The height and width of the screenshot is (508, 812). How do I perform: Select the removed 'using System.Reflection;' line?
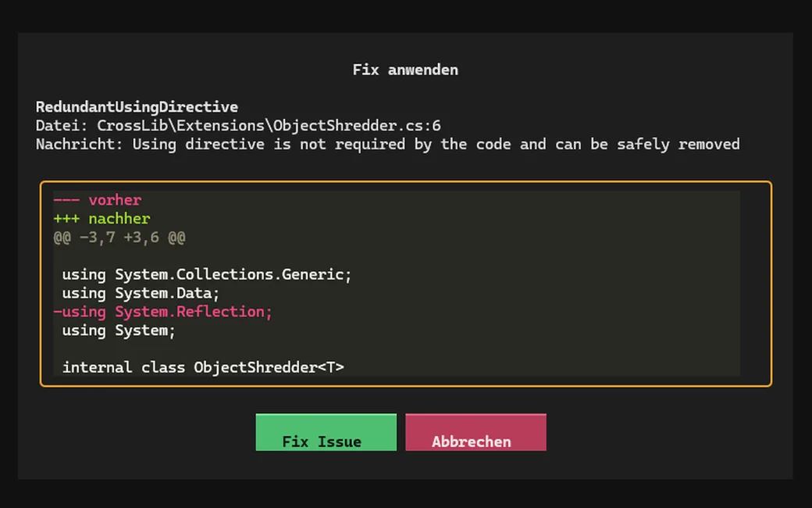[162, 312]
